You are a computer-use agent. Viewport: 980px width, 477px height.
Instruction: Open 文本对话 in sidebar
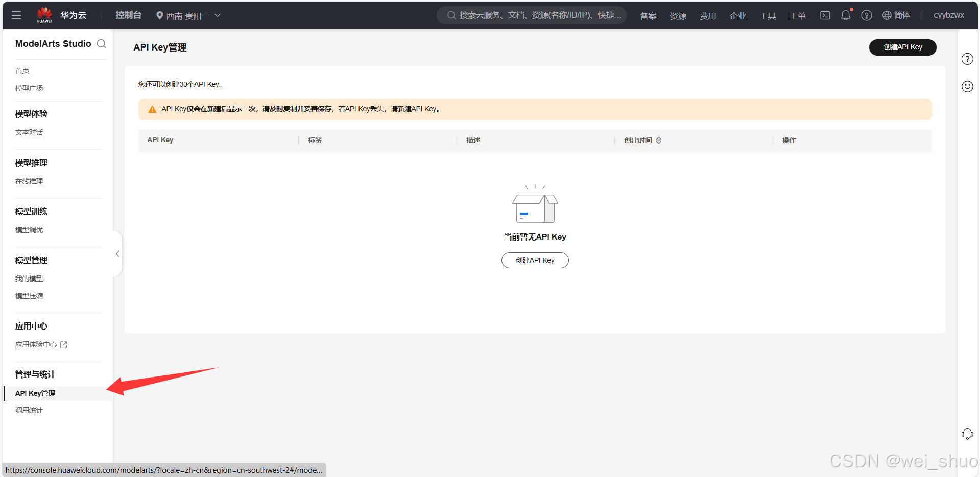29,132
